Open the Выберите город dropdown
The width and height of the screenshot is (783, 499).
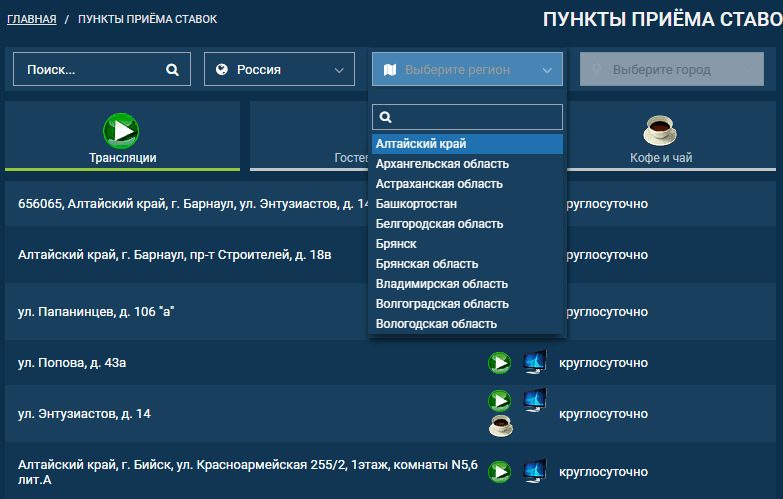[x=672, y=69]
